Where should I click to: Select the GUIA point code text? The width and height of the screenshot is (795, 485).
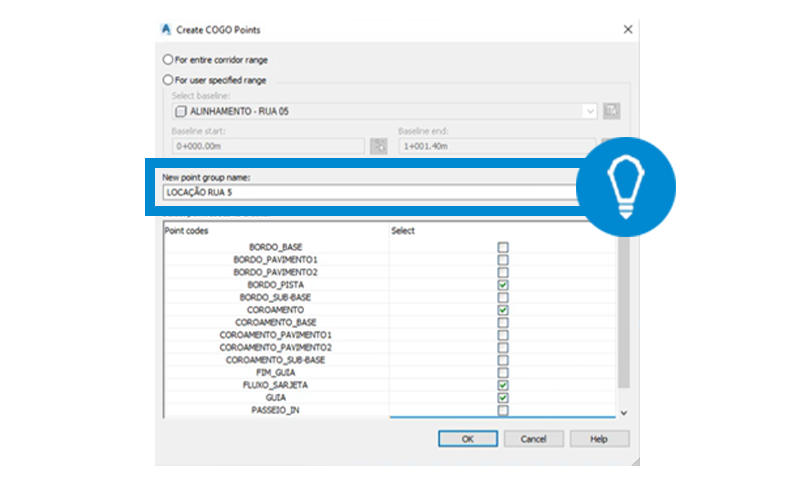click(x=275, y=397)
